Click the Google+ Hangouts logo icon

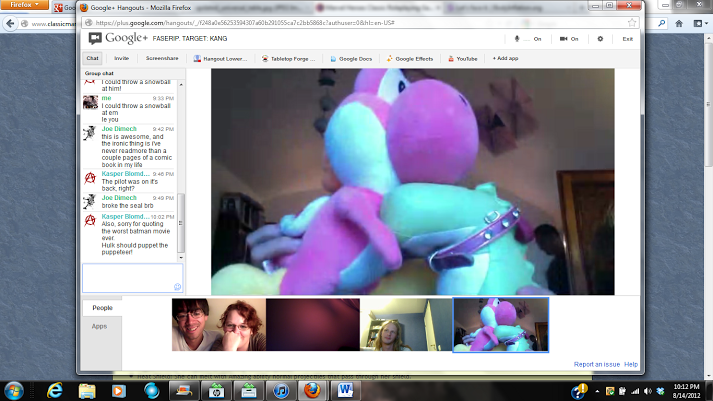(95, 39)
